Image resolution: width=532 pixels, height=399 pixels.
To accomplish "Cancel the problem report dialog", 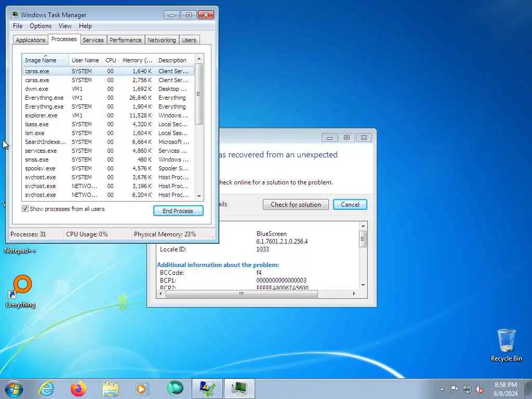I will (350, 205).
